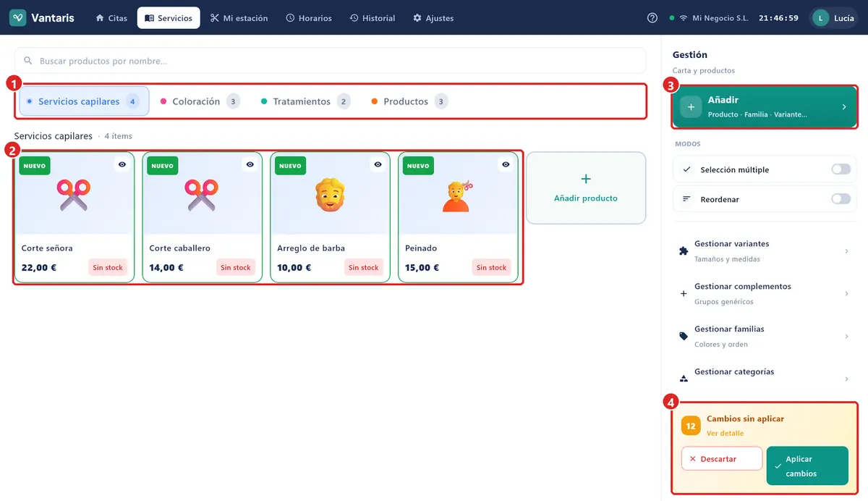The image size is (868, 501).
Task: Click the Wi-Fi connection status icon
Action: [683, 18]
